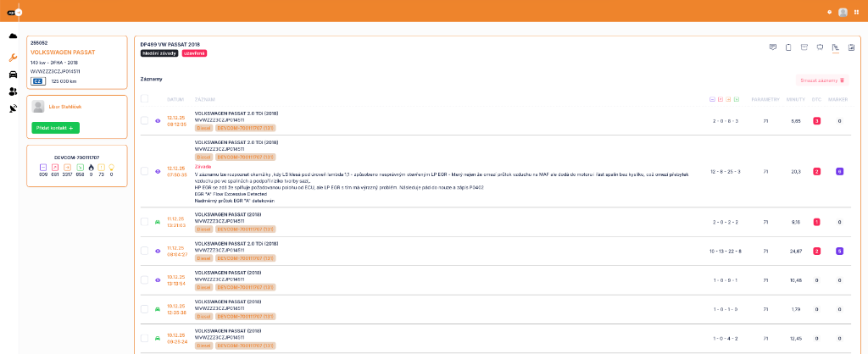868x354 pixels.
Task: Open the car vehicles section in the sidebar
Action: 13,75
